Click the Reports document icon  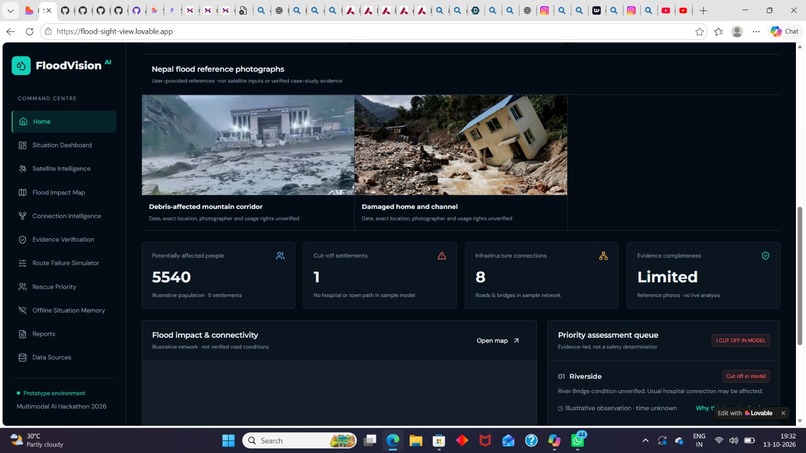(22, 334)
